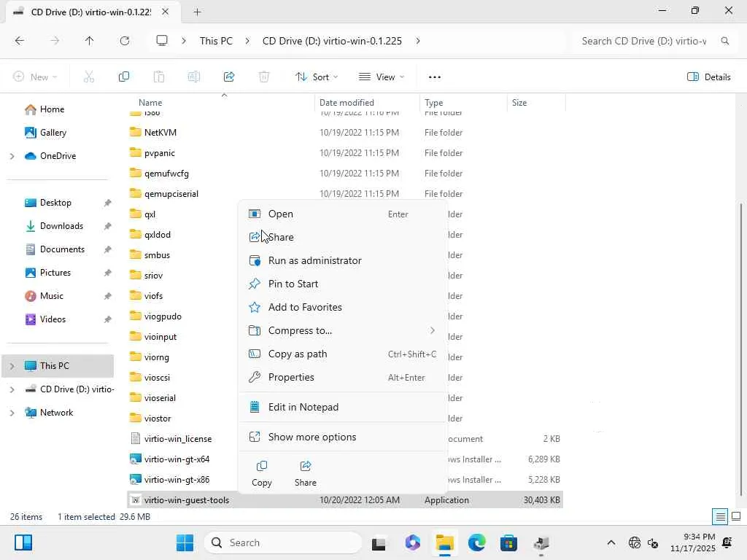747x560 pixels.
Task: Click the Search CD Drive input field
Action: 644,41
